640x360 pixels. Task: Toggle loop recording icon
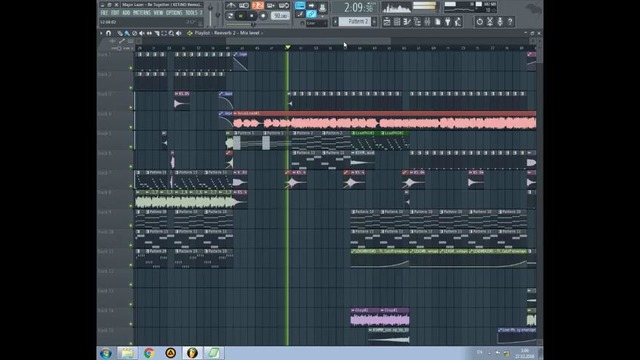[284, 5]
